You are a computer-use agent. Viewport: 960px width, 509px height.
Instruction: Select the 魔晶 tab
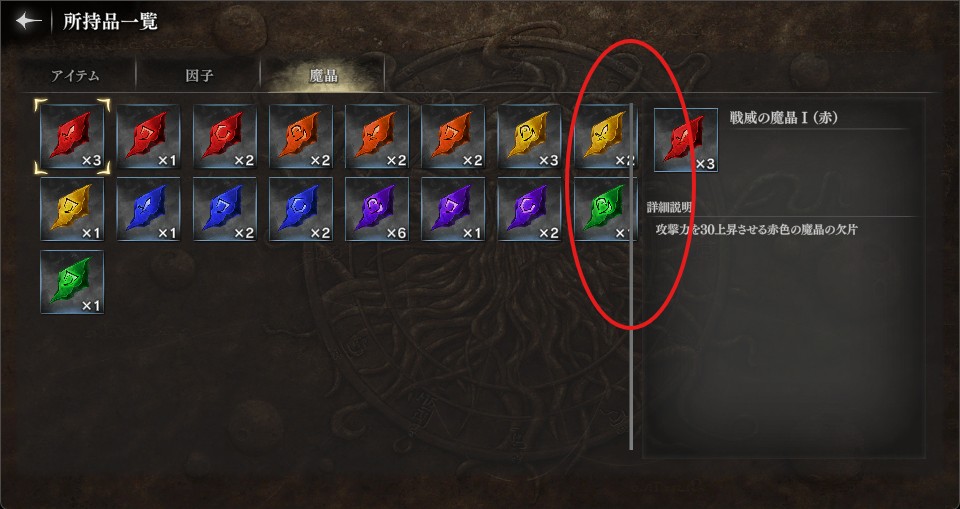click(x=323, y=76)
